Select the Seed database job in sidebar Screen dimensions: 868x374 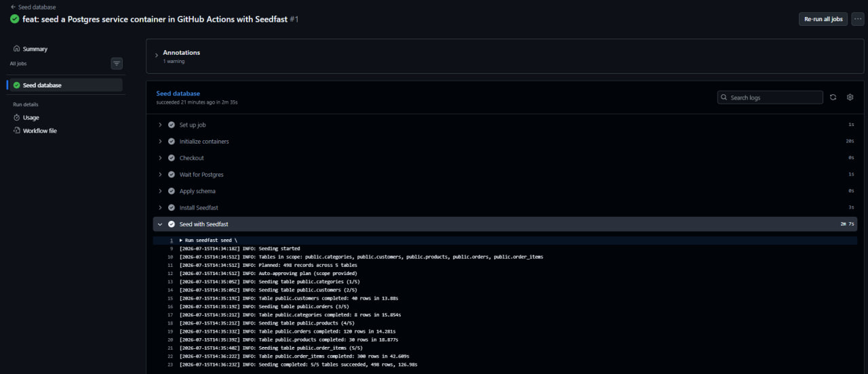[66, 85]
